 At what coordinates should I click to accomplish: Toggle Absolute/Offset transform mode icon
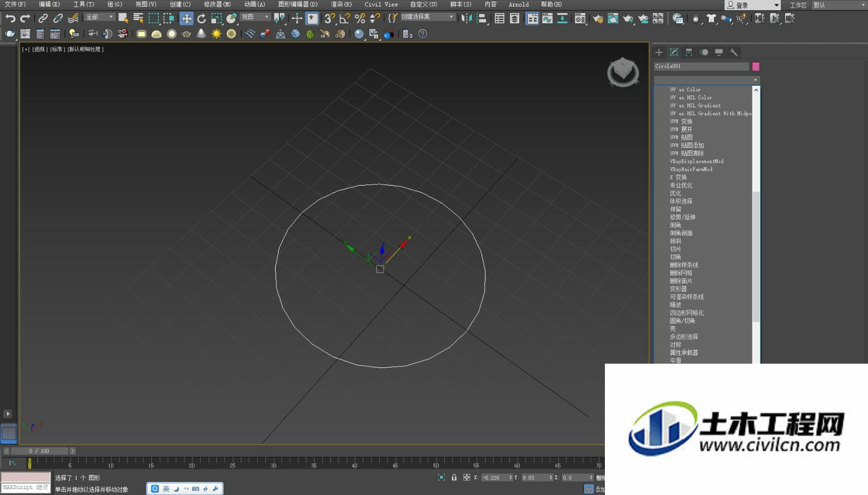point(467,478)
